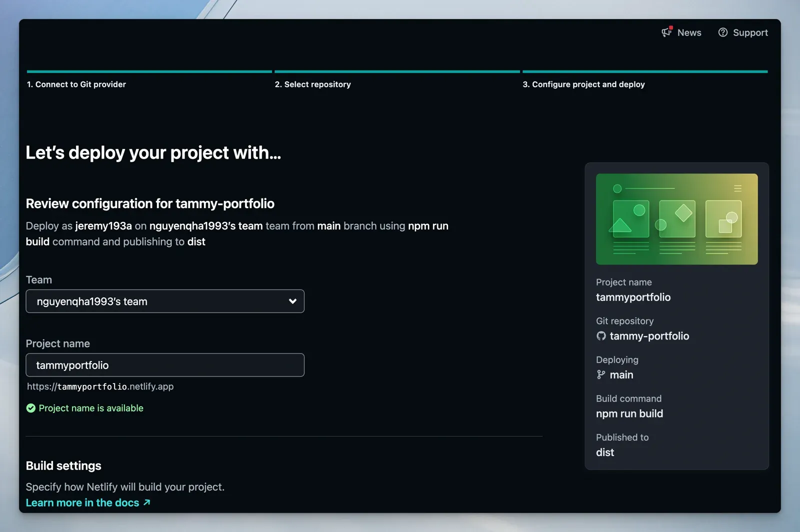Viewport: 800px width, 532px height.
Task: Open the nguyenqha1993's team selector
Action: pyautogui.click(x=164, y=301)
